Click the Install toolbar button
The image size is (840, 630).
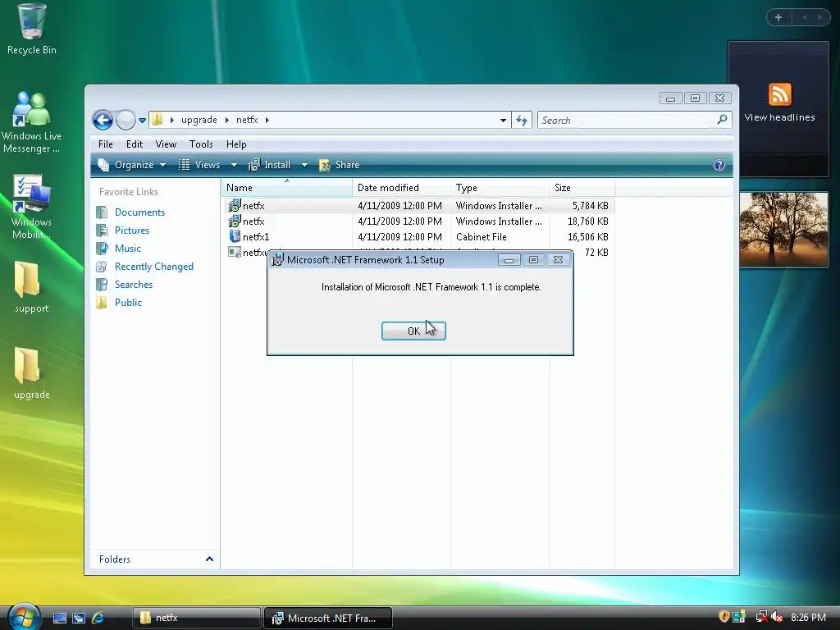[x=270, y=165]
